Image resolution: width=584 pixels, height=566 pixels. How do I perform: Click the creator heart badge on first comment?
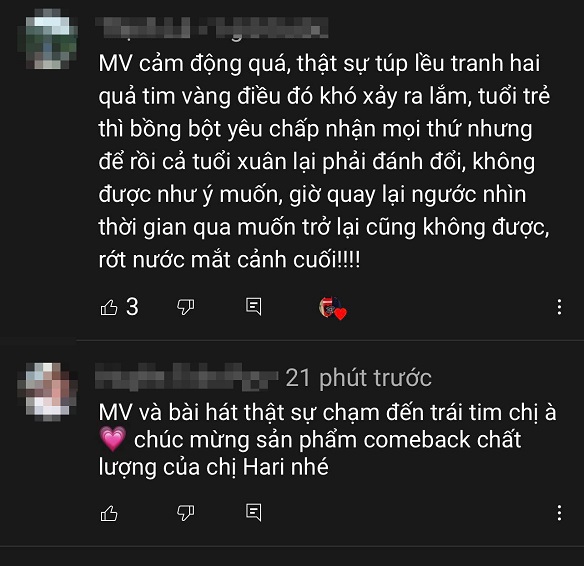(x=333, y=308)
